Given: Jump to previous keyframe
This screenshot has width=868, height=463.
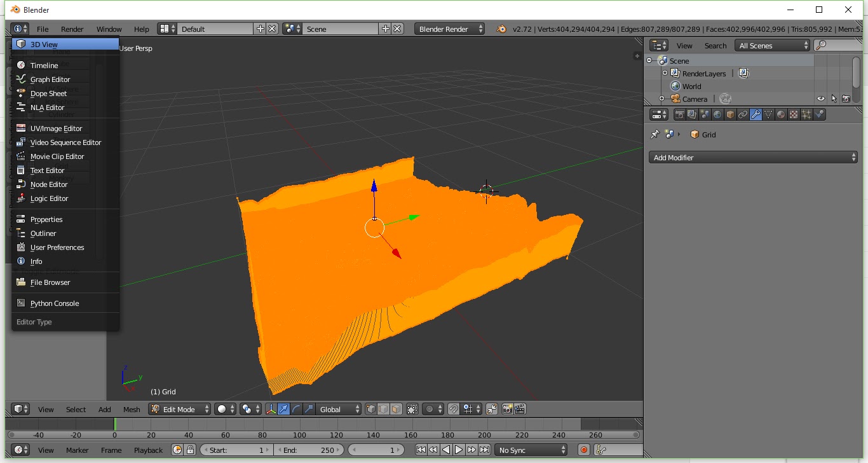Looking at the screenshot, I should pyautogui.click(x=433, y=450).
